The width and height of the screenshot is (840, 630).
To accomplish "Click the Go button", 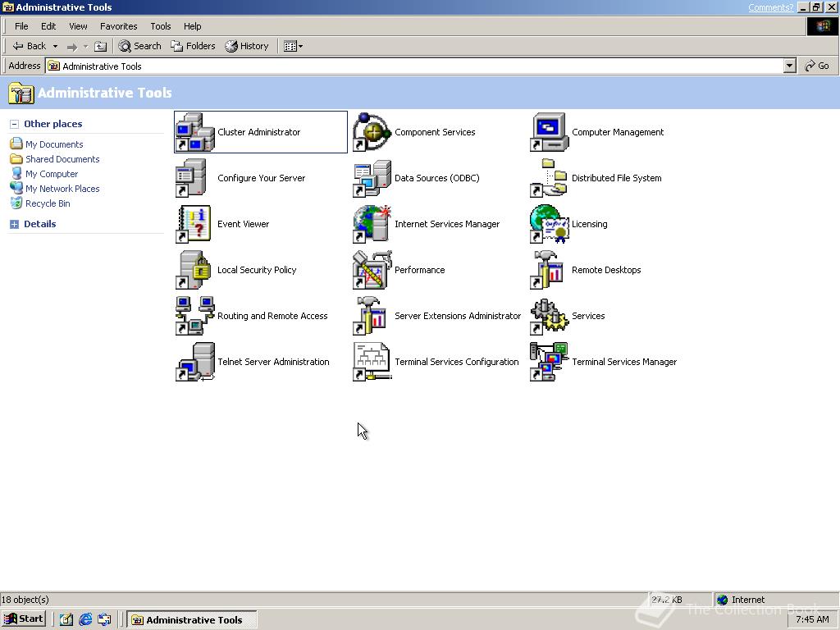I will tap(817, 66).
